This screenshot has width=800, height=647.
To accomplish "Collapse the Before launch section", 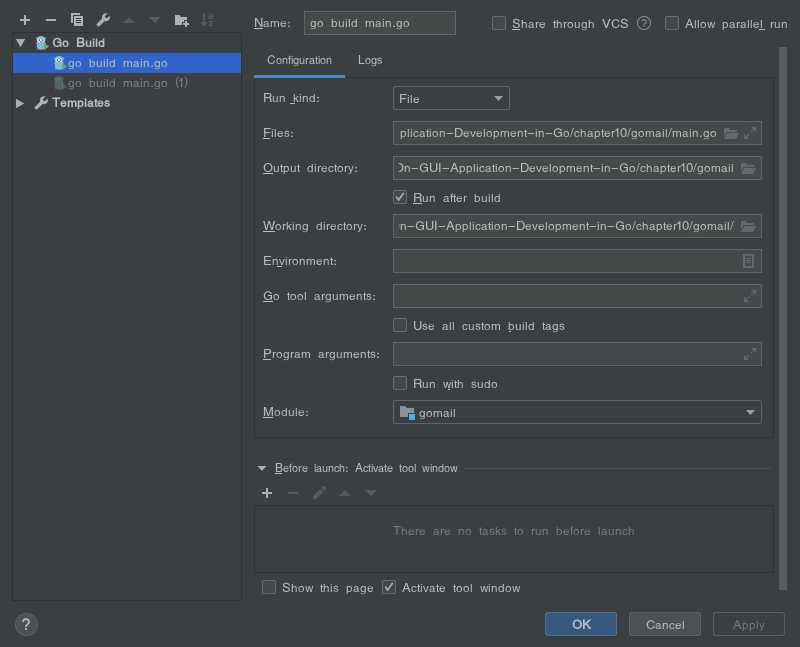I will [262, 468].
